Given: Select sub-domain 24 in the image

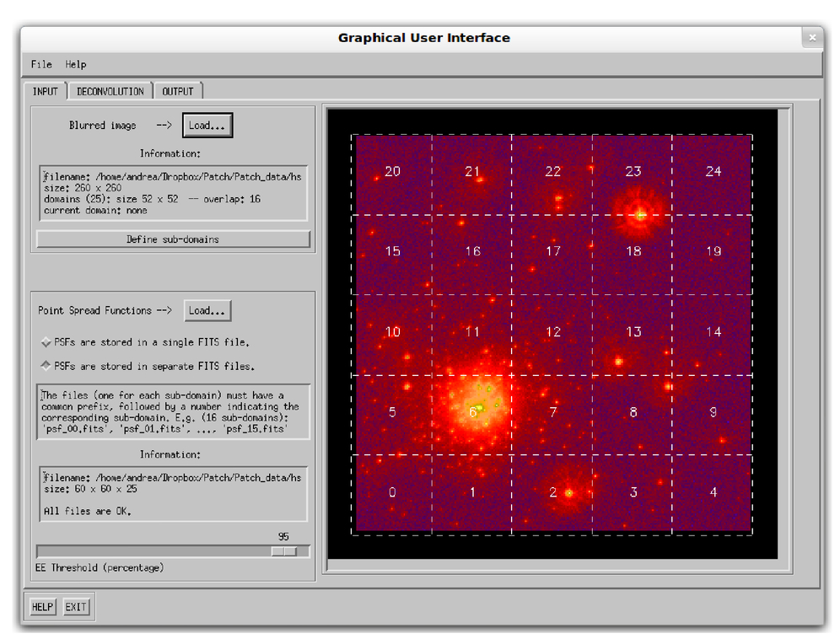Looking at the screenshot, I should (x=713, y=175).
